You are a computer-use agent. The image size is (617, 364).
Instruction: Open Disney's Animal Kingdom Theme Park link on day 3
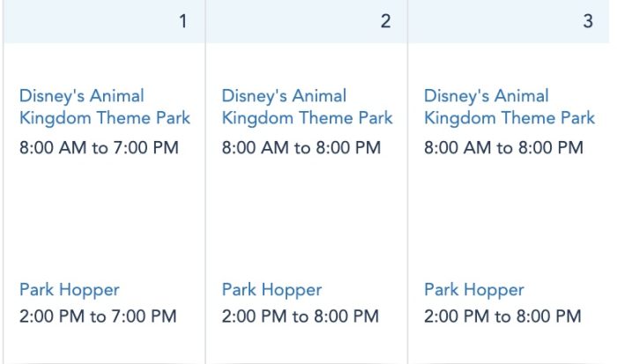[x=509, y=107]
